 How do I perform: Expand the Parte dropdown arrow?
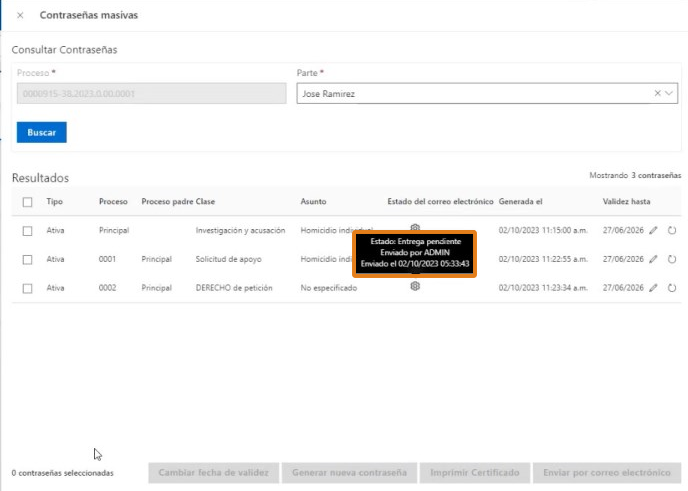coord(669,93)
